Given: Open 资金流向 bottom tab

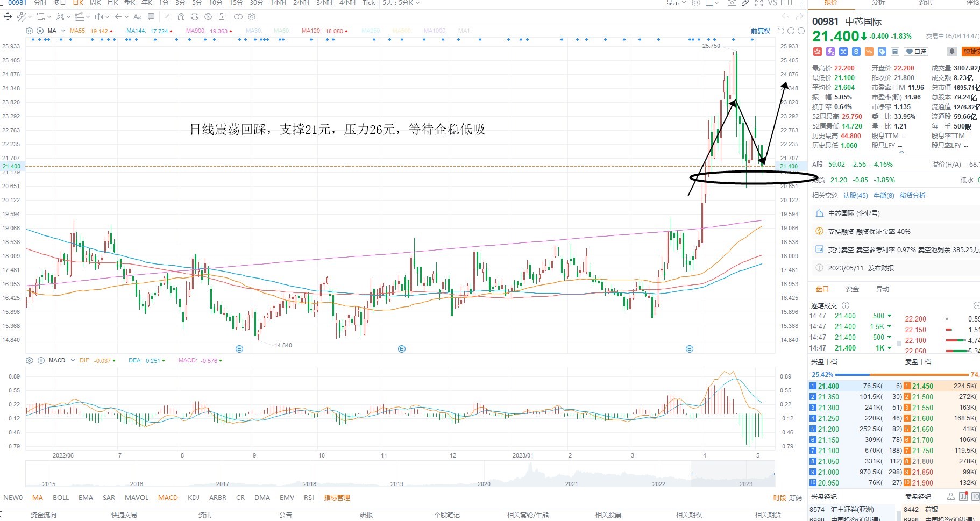Looking at the screenshot, I should [44, 515].
